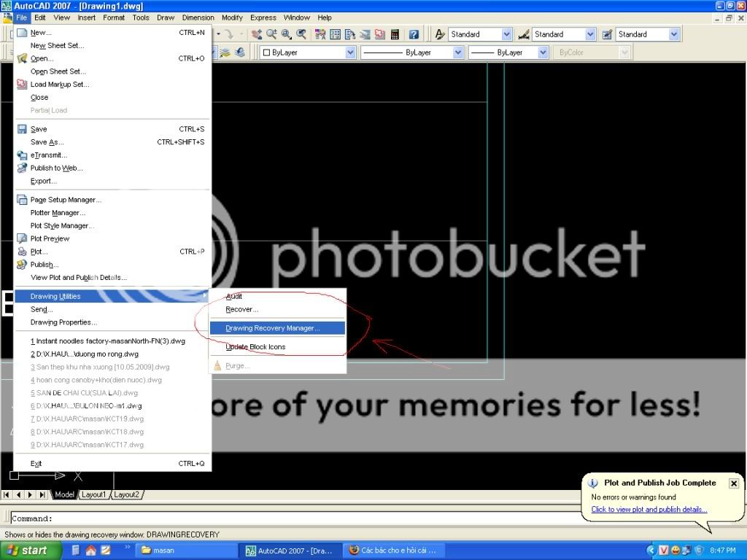Open the Sheet Set Manager icon

[x=365, y=34]
